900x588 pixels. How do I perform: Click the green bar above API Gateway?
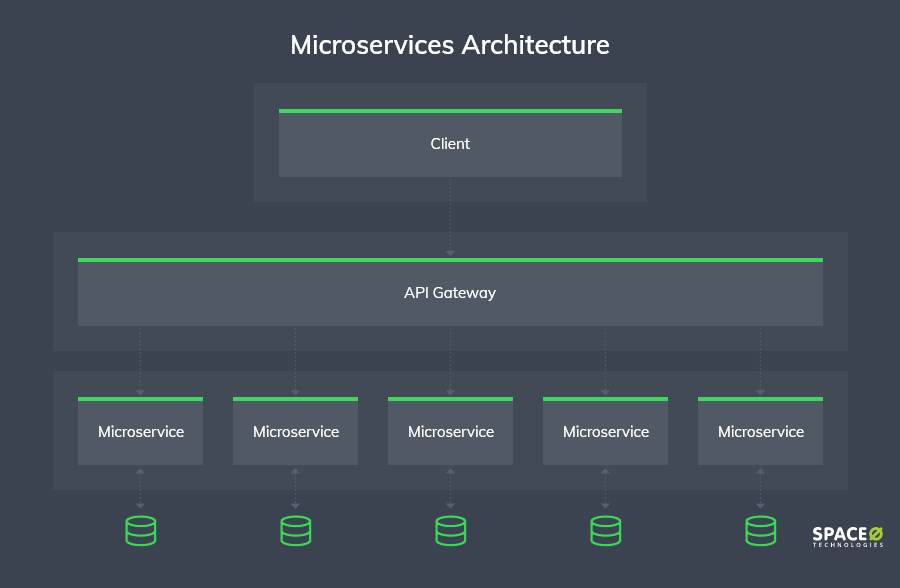(x=451, y=260)
